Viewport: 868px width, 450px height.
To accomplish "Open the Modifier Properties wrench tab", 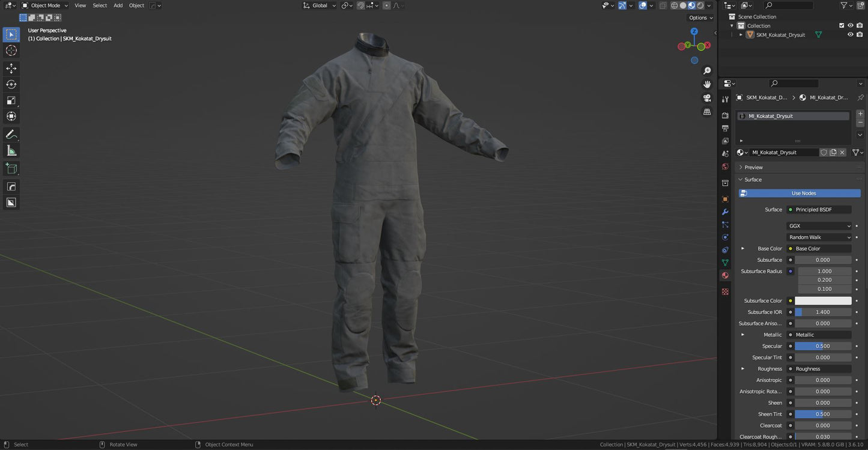I will click(x=725, y=211).
